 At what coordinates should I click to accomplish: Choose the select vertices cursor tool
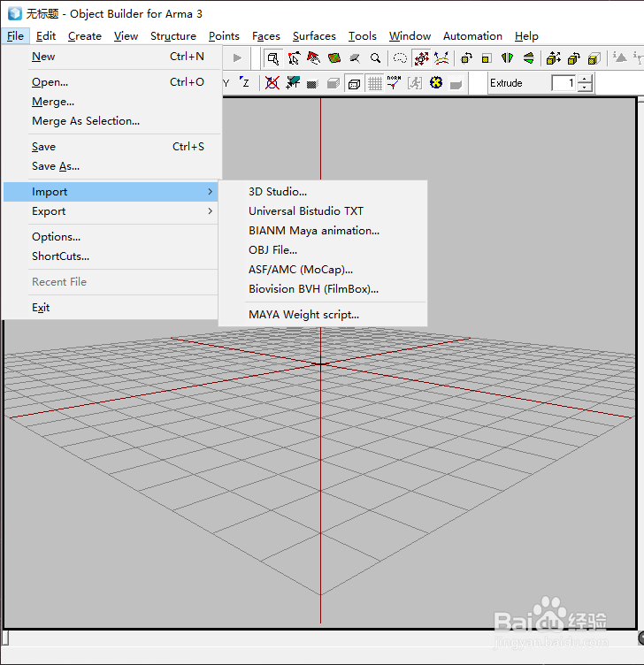pyautogui.click(x=294, y=58)
